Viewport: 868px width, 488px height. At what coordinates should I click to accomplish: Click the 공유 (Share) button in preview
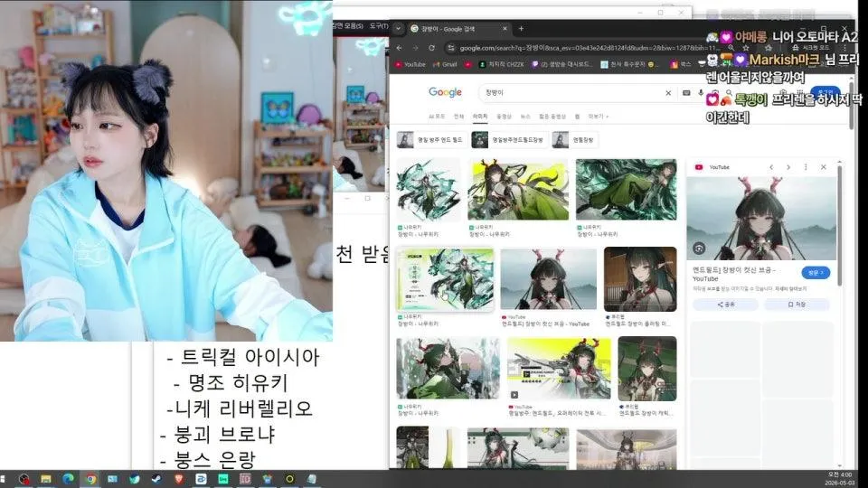click(x=726, y=305)
